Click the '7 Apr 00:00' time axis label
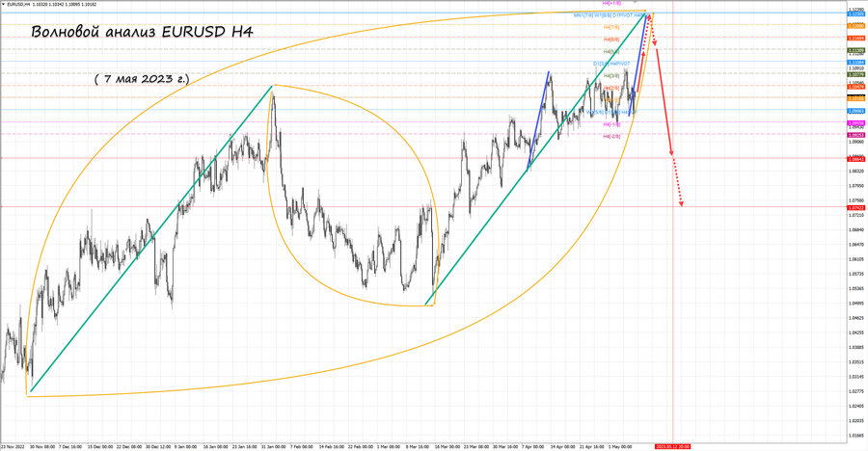Image resolution: width=868 pixels, height=451 pixels. (532, 446)
